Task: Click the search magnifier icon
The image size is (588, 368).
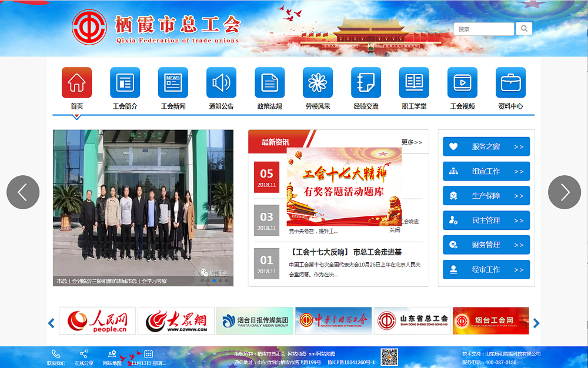Action: (x=523, y=28)
